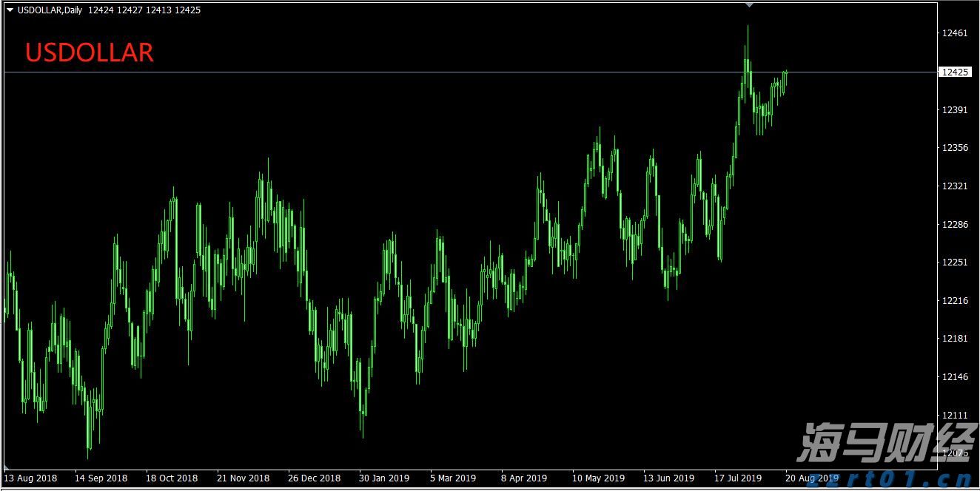Open the szrt01.cn watermark link
Image resolution: width=980 pixels, height=491 pixels.
896,478
